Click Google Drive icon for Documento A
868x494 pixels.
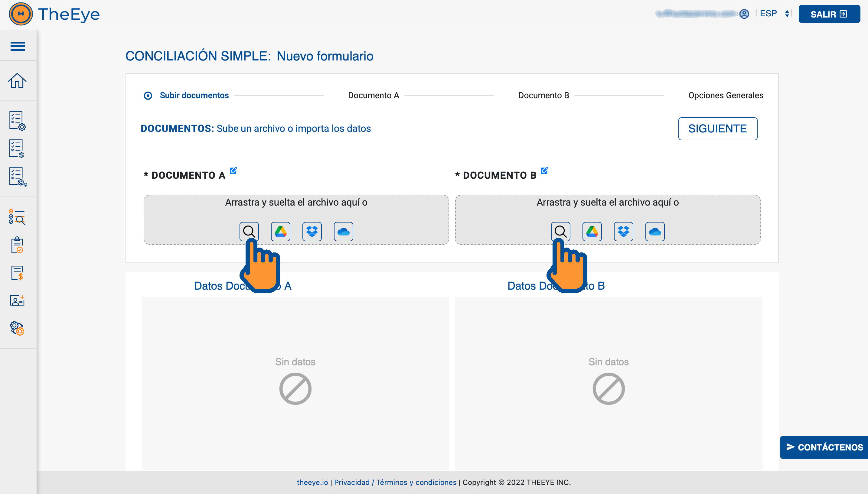(x=280, y=232)
